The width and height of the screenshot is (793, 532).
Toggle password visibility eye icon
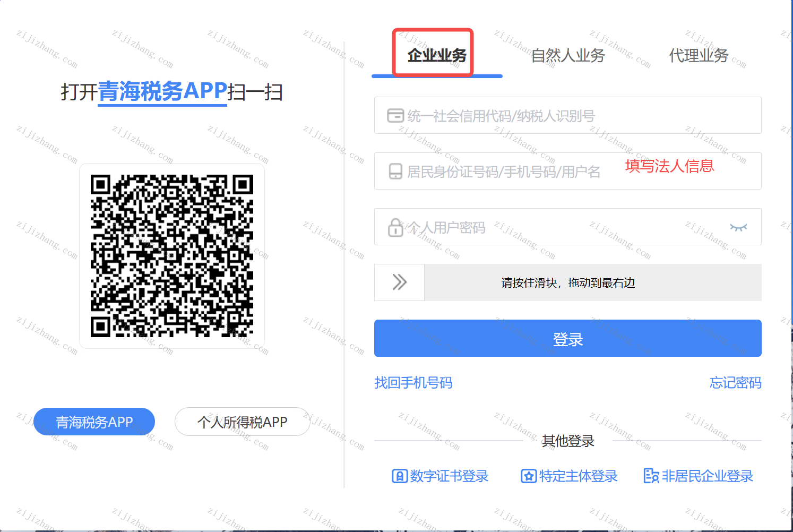738,227
